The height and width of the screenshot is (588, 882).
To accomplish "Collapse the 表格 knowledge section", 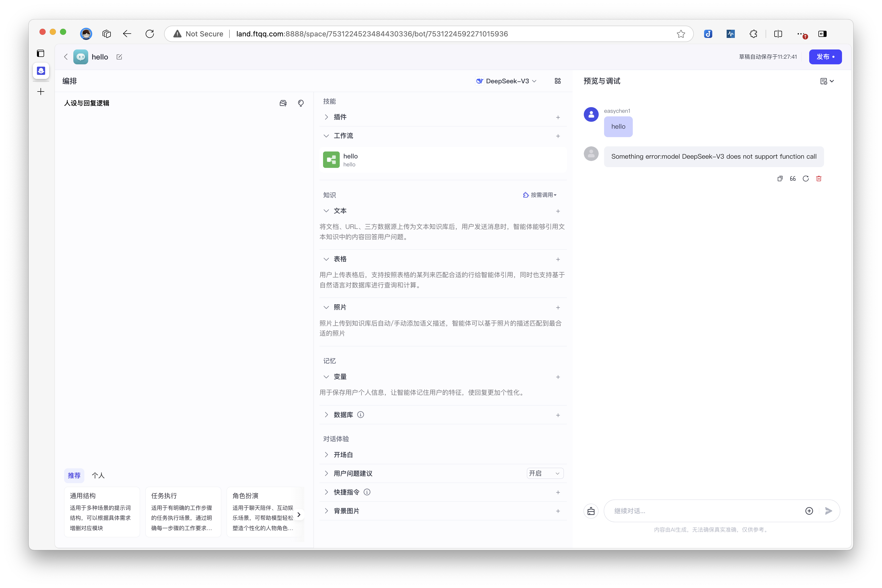I will click(x=326, y=259).
